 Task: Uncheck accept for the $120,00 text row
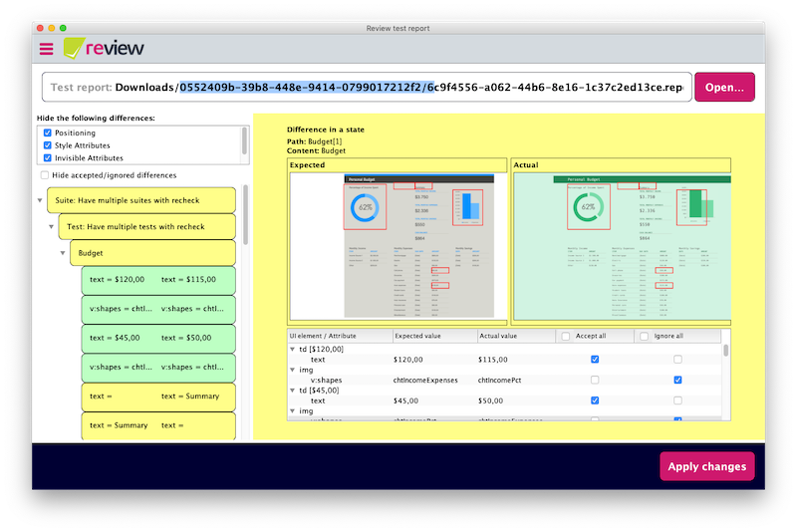595,360
